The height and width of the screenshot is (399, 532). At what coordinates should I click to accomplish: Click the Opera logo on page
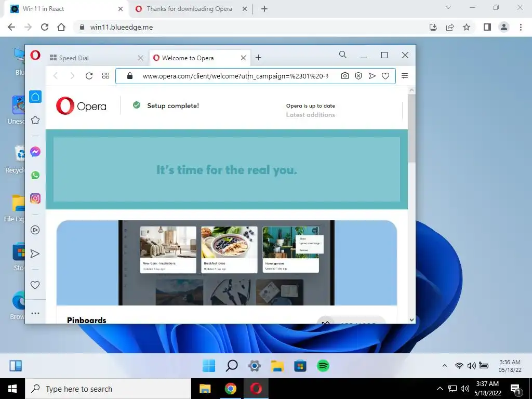click(x=81, y=106)
